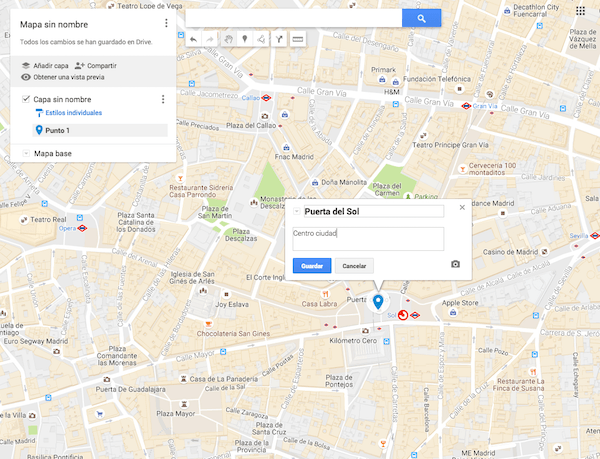Click the Opera metro station icon
This screenshot has width=600, height=459.
click(x=82, y=228)
